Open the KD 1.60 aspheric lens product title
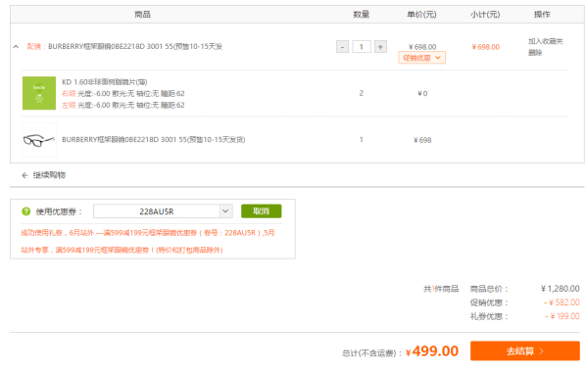588x371 pixels. 105,82
